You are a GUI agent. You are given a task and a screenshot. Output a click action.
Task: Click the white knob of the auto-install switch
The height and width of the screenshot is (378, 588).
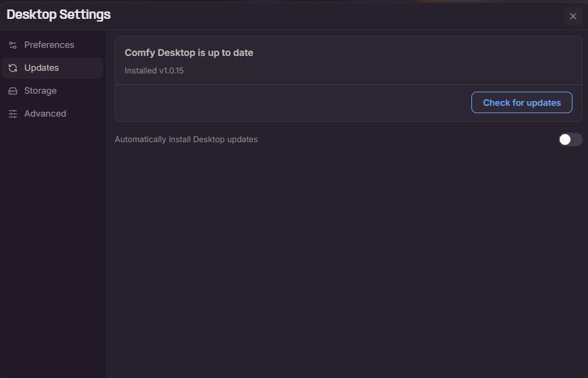(x=565, y=139)
